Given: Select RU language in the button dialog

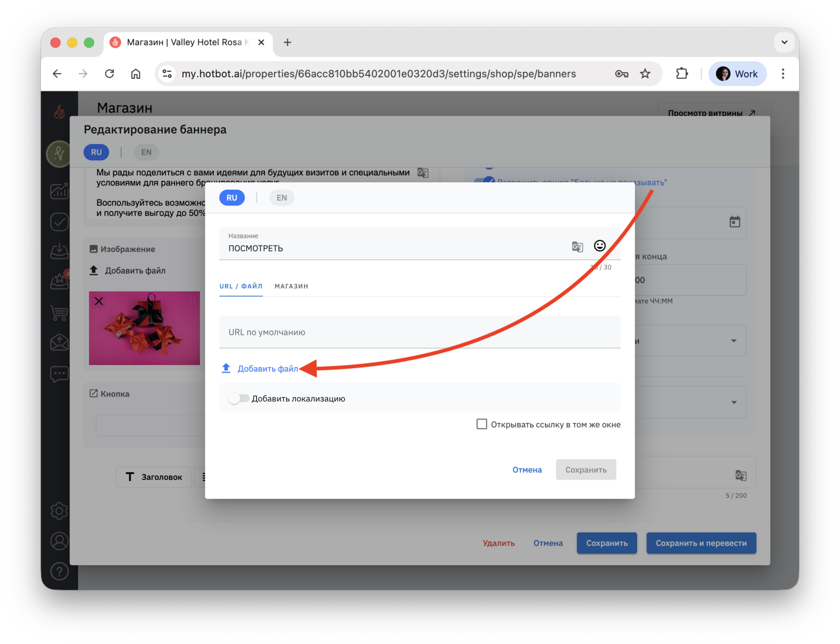Looking at the screenshot, I should 231,197.
